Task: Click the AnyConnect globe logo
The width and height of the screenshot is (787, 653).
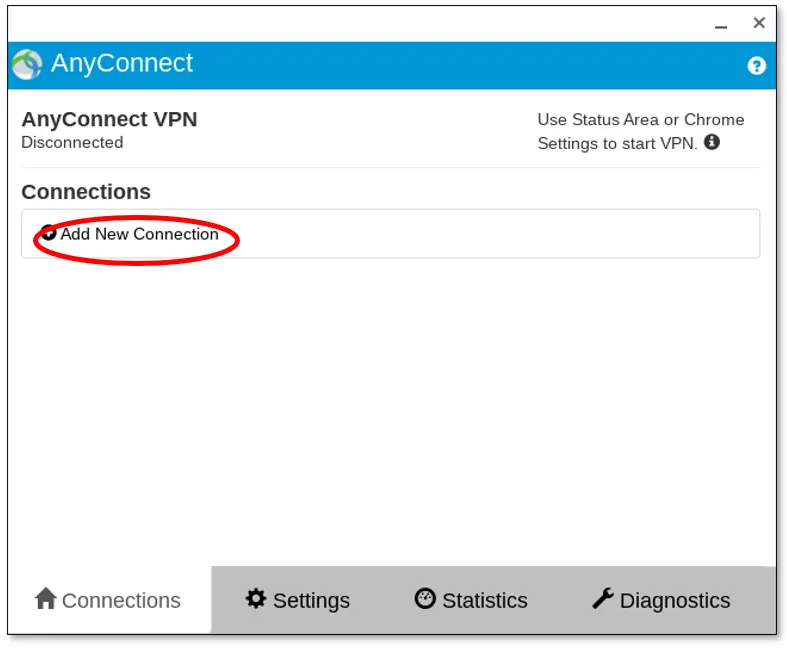Action: pyautogui.click(x=28, y=65)
